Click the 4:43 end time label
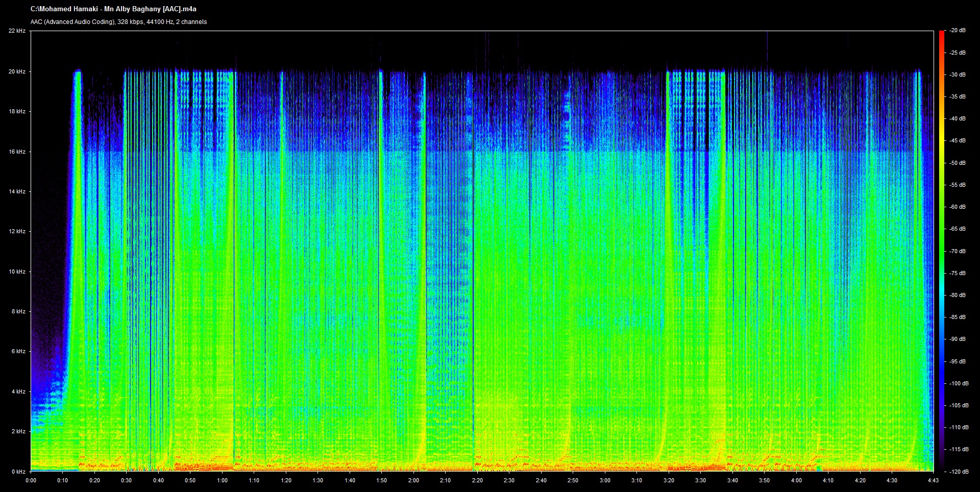 coord(933,480)
